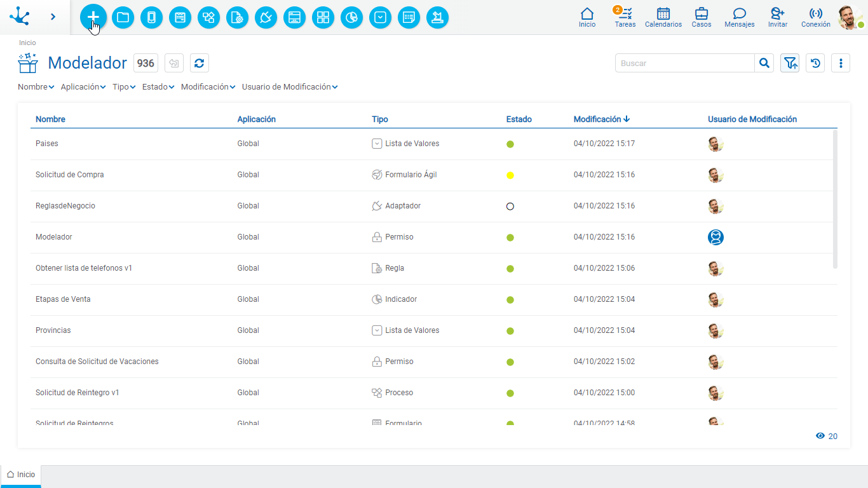Viewport: 868px width, 488px height.
Task: Open the ReglasdeNegocio row
Action: [434, 207]
